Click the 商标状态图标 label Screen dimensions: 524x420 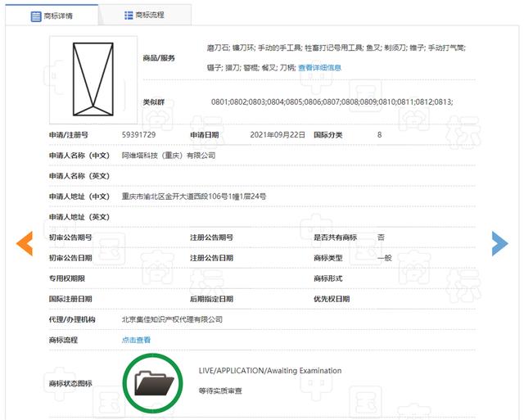click(70, 384)
